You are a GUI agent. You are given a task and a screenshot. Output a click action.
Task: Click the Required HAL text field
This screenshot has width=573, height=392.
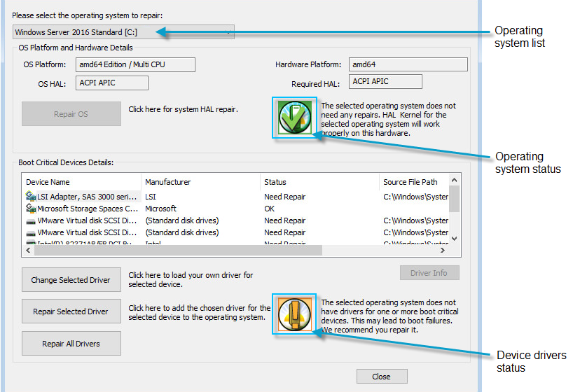click(407, 82)
